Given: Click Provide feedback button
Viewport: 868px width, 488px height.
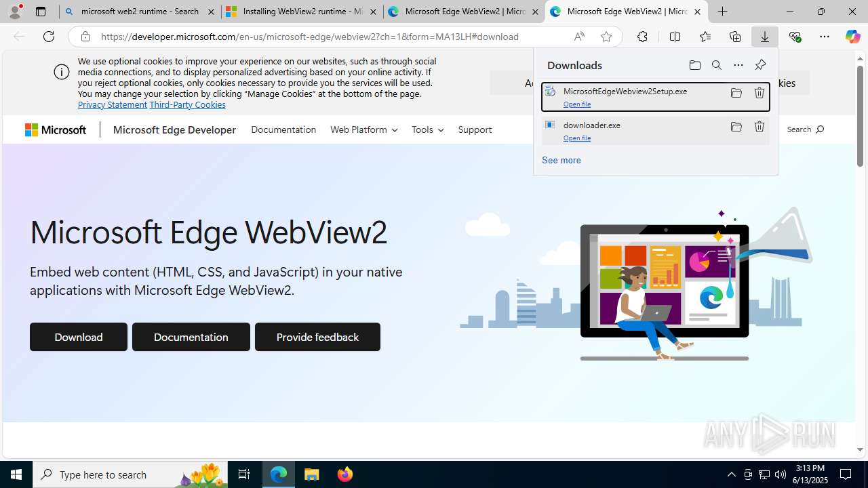Looking at the screenshot, I should 317,337.
